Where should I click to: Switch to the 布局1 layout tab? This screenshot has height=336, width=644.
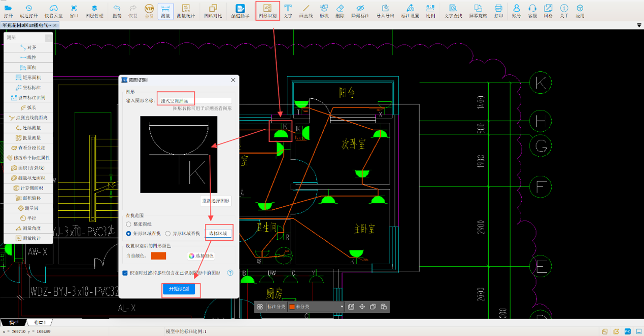point(40,322)
